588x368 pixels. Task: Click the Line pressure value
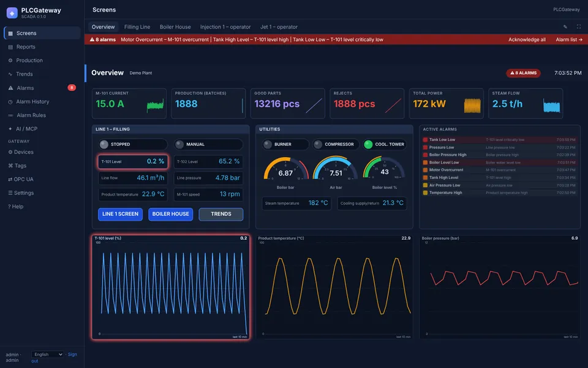tap(227, 178)
